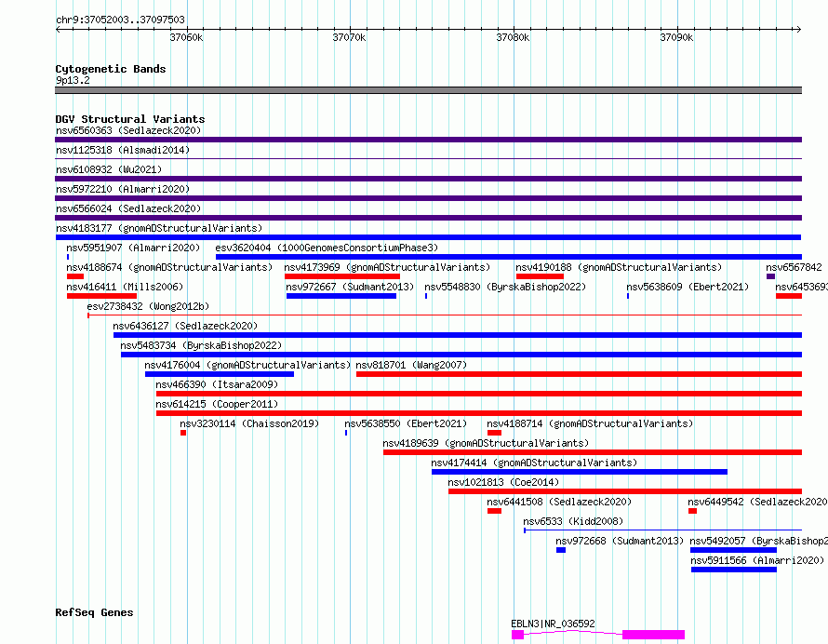Select the large magenta EBLN3 exon block
Image resolution: width=828 pixels, height=644 pixels.
(654, 635)
